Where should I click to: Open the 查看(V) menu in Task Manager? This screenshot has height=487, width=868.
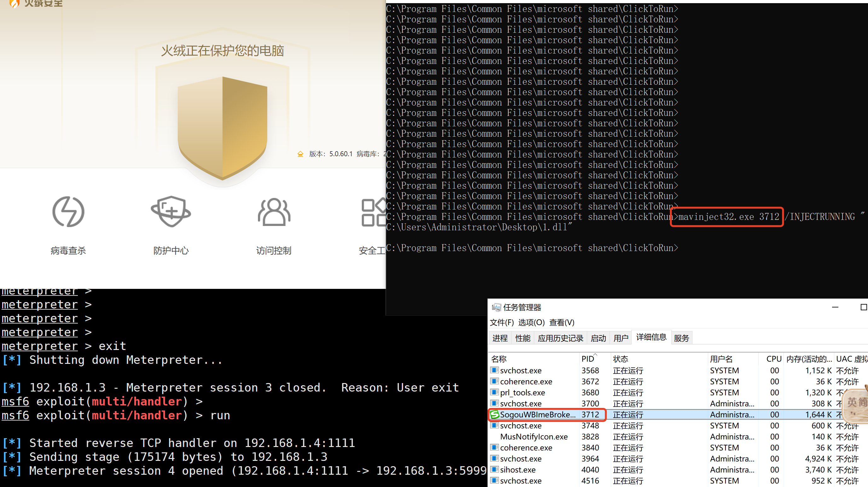tap(562, 322)
